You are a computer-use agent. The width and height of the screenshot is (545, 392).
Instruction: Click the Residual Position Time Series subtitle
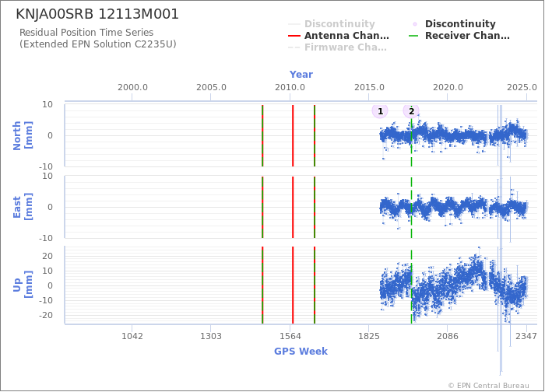coord(86,33)
